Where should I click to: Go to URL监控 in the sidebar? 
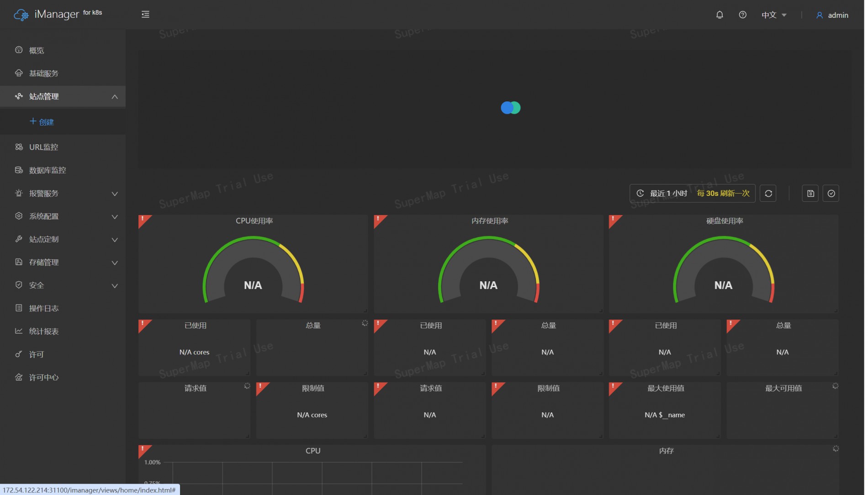point(43,147)
